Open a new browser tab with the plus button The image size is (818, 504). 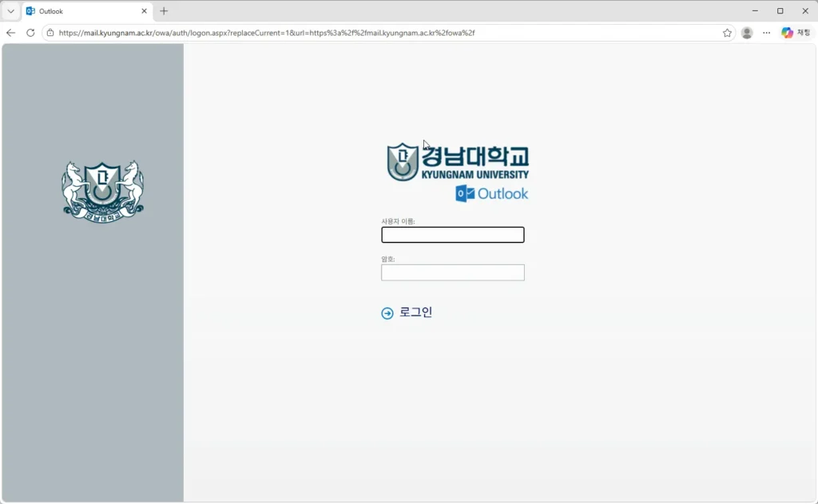click(163, 11)
